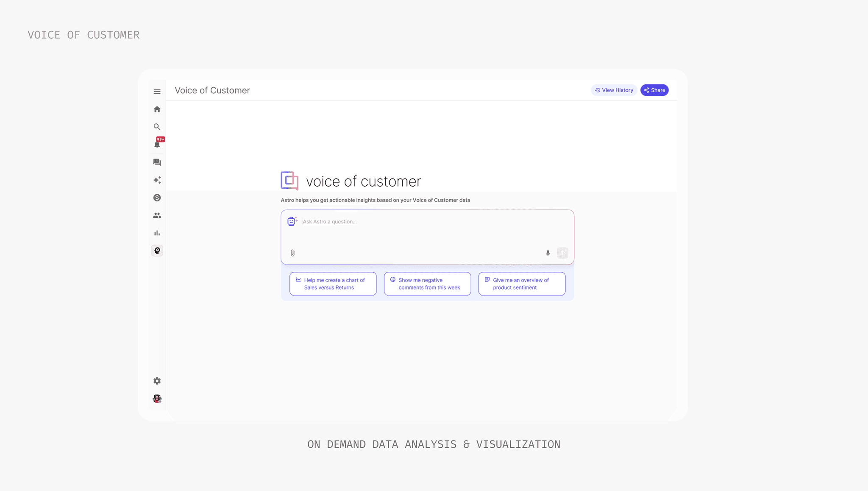Open the chat messages sidebar icon
868x491 pixels.
click(x=157, y=162)
